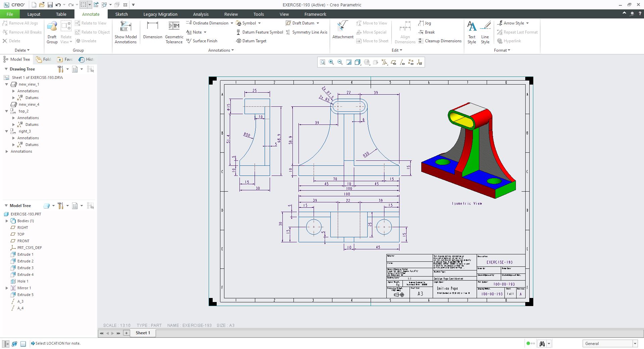The width and height of the screenshot is (644, 349).
Task: Toggle plane display in graphics toolbar
Action: click(x=393, y=62)
